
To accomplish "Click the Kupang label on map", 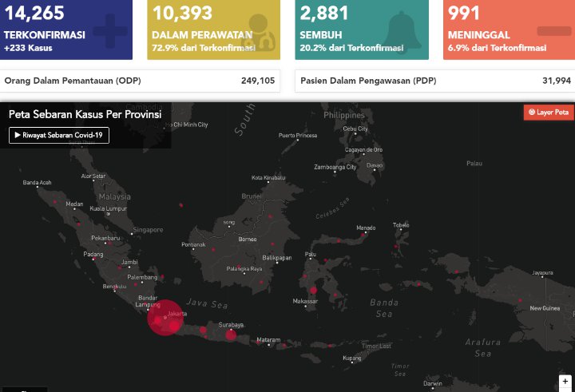I will pos(352,358).
